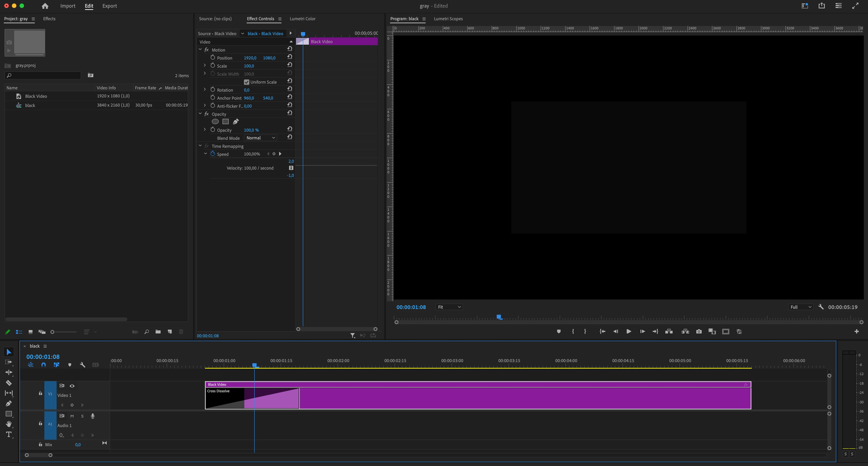Click the New Bin folder icon
The image size is (868, 466).
tap(158, 332)
